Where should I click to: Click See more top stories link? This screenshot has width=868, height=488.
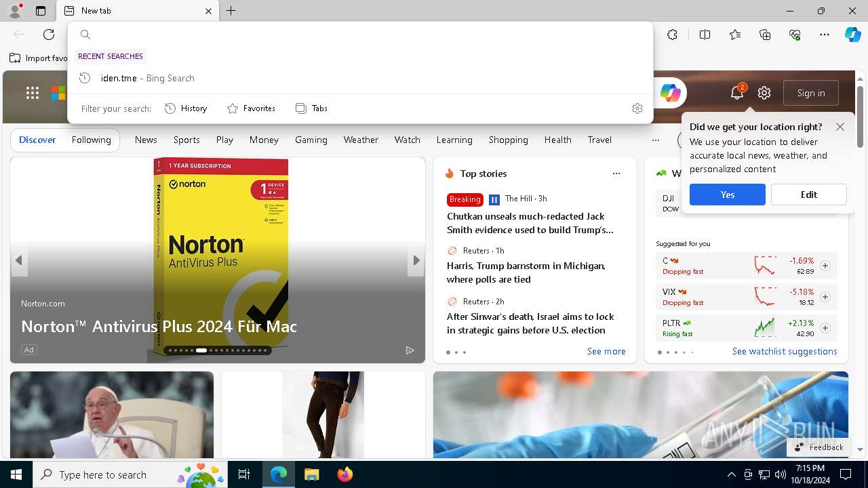pyautogui.click(x=606, y=351)
